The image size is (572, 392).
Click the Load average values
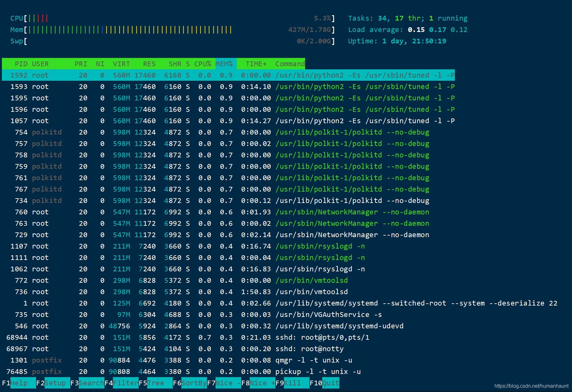438,30
